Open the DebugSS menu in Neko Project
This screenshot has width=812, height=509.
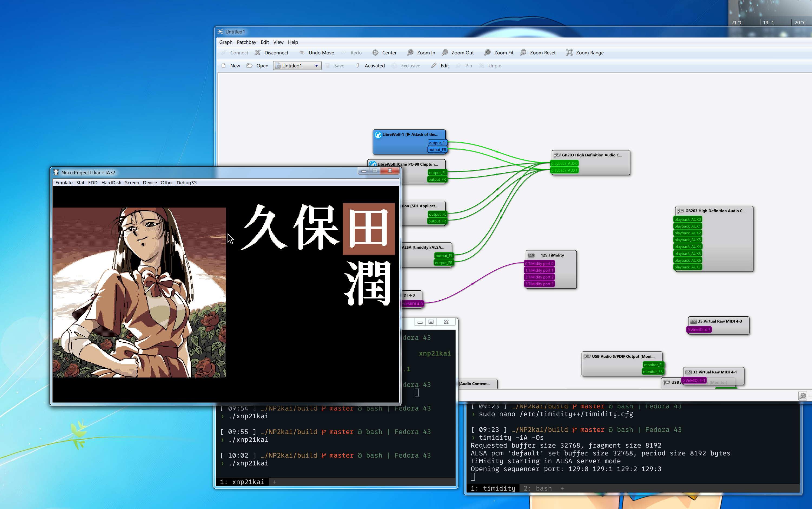pos(186,182)
